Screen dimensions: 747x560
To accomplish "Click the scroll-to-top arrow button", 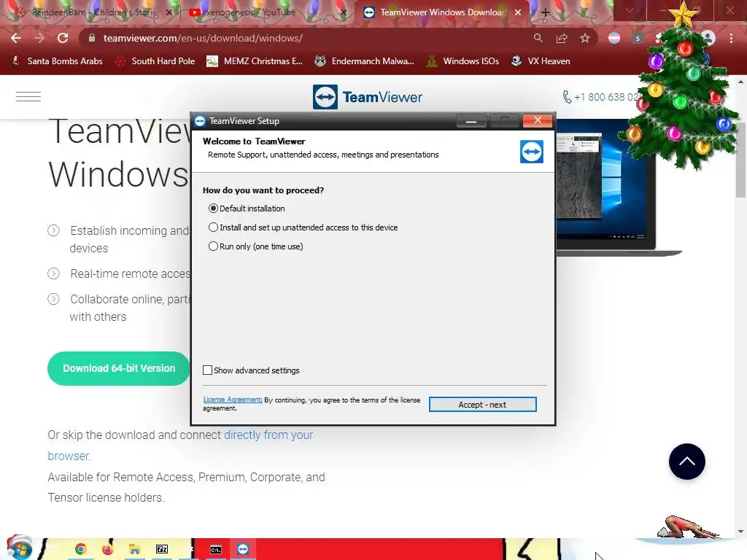I will [x=687, y=462].
